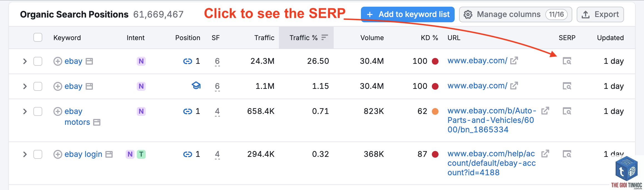This screenshot has width=644, height=190.
Task: Open ebay motors keyword link
Action: 77,117
